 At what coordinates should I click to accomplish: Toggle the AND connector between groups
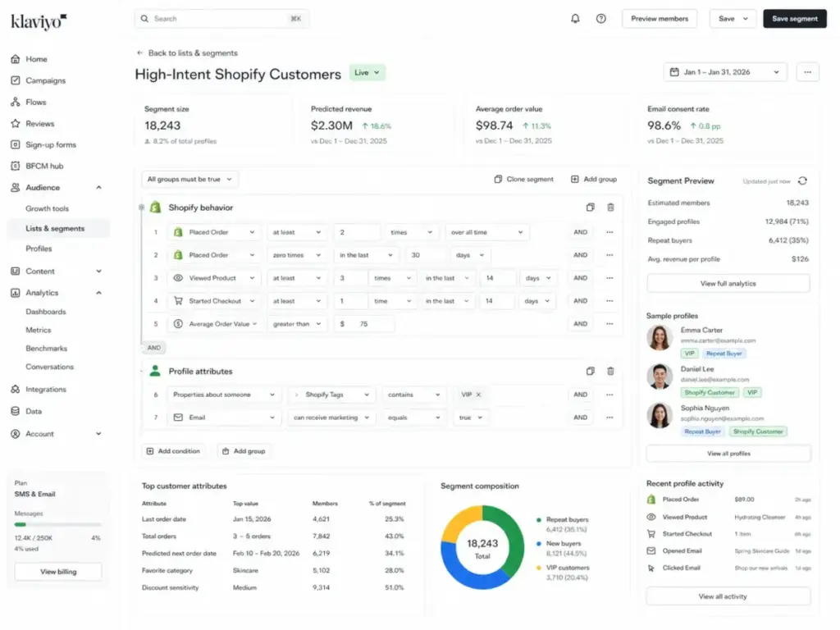pyautogui.click(x=153, y=348)
